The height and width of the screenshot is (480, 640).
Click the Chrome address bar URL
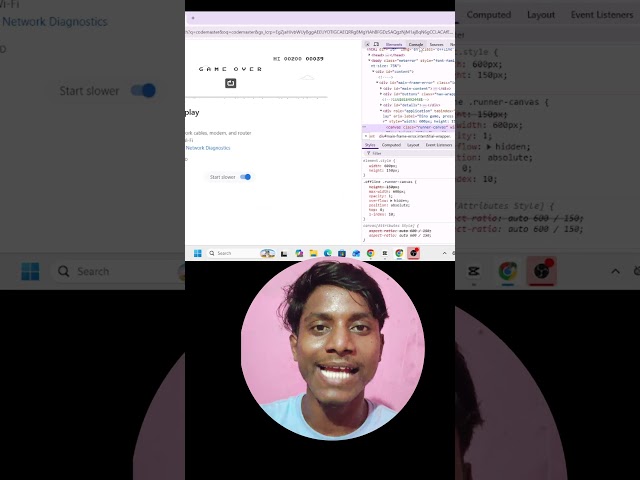pos(320,32)
